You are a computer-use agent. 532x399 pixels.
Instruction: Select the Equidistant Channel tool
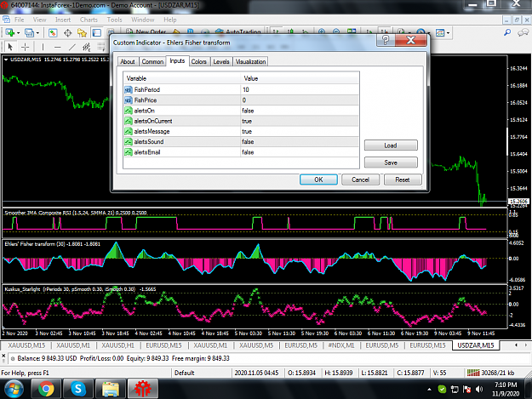[x=87, y=47]
